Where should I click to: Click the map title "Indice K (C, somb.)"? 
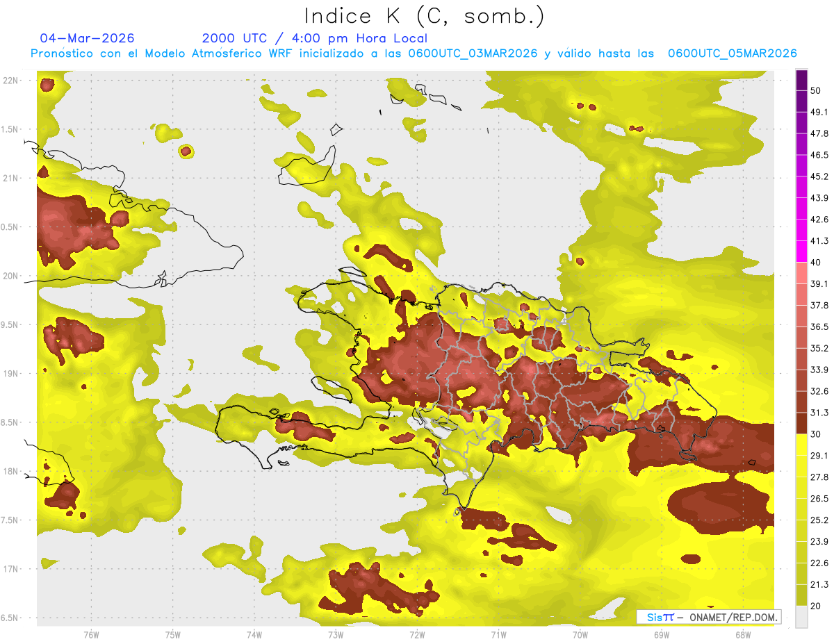(425, 16)
